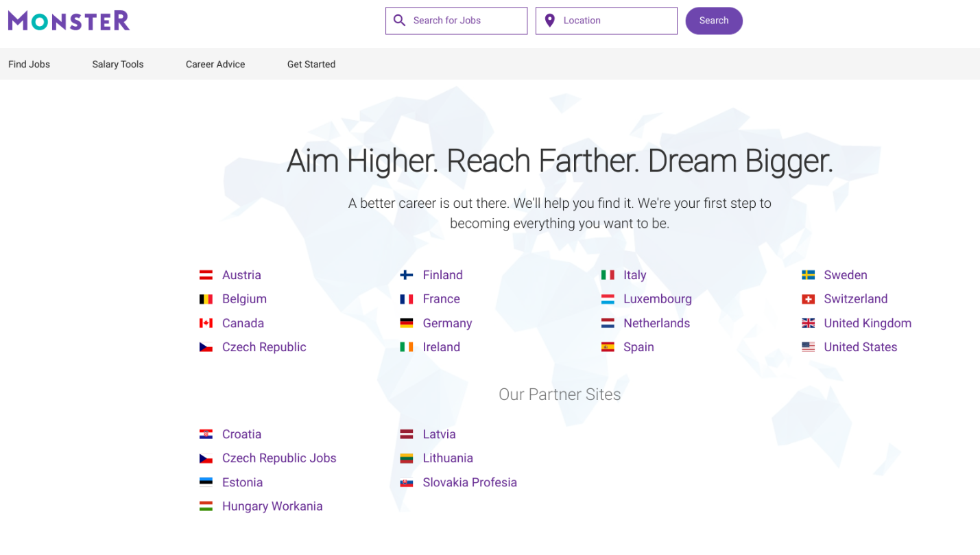Select the Germany flag icon
Screen dimensions: 980x555
[x=406, y=322]
